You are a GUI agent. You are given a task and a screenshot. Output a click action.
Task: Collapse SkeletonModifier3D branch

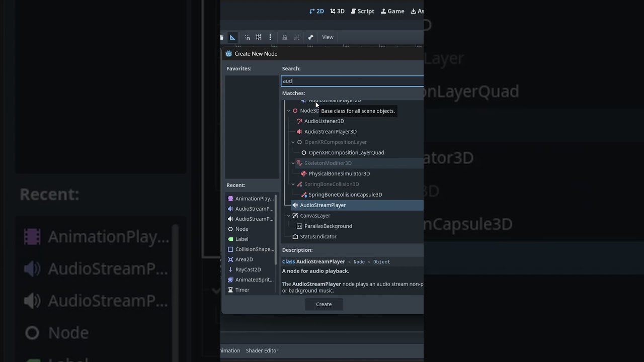pyautogui.click(x=293, y=163)
